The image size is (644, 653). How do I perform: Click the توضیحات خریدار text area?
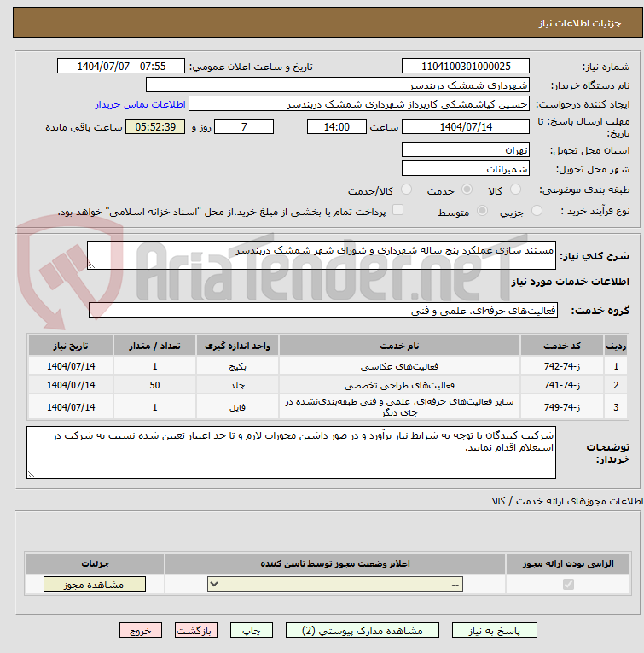point(291,452)
